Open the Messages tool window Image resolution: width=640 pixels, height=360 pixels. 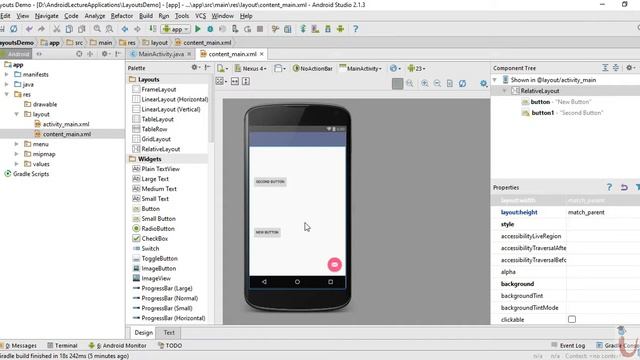(x=19, y=345)
